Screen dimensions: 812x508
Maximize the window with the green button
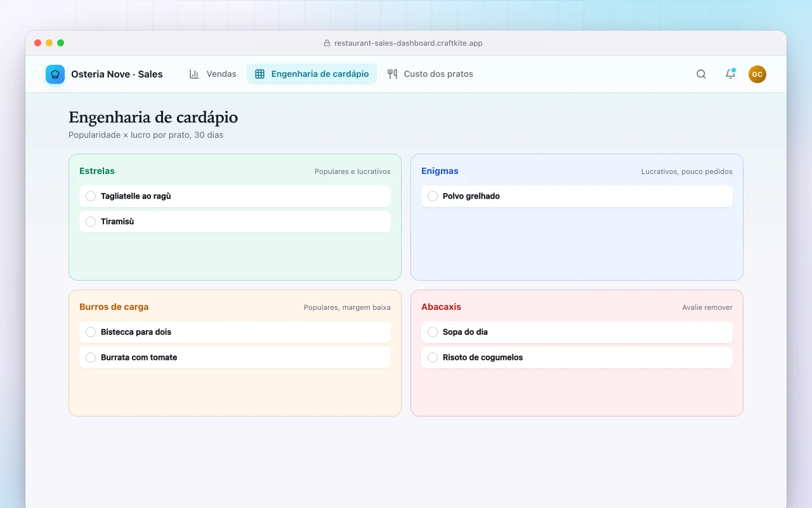(61, 43)
